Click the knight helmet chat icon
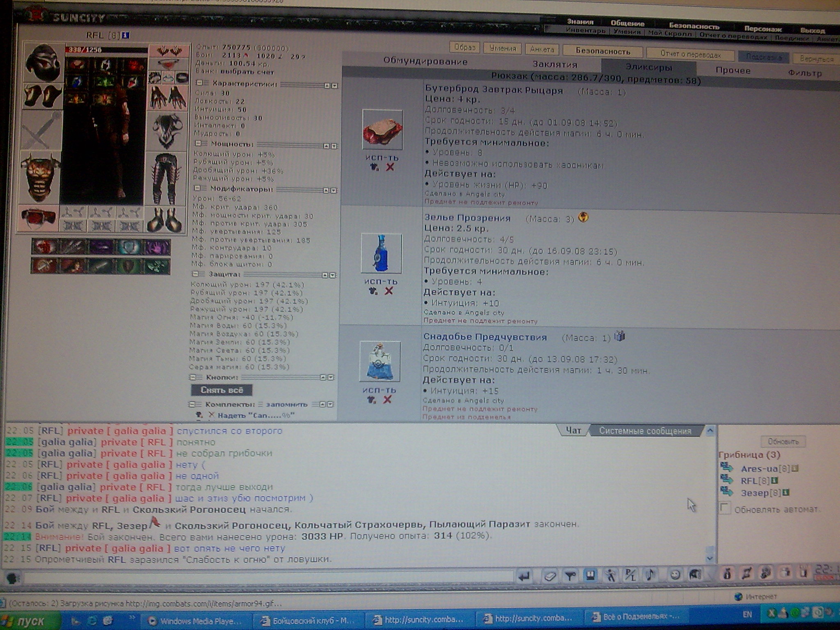 [x=695, y=574]
